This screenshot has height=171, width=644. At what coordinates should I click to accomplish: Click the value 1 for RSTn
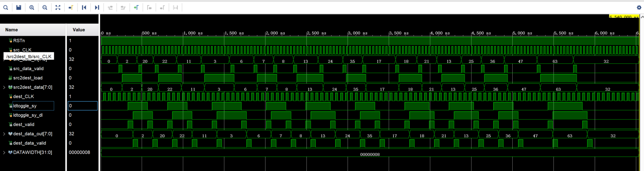[x=70, y=40]
